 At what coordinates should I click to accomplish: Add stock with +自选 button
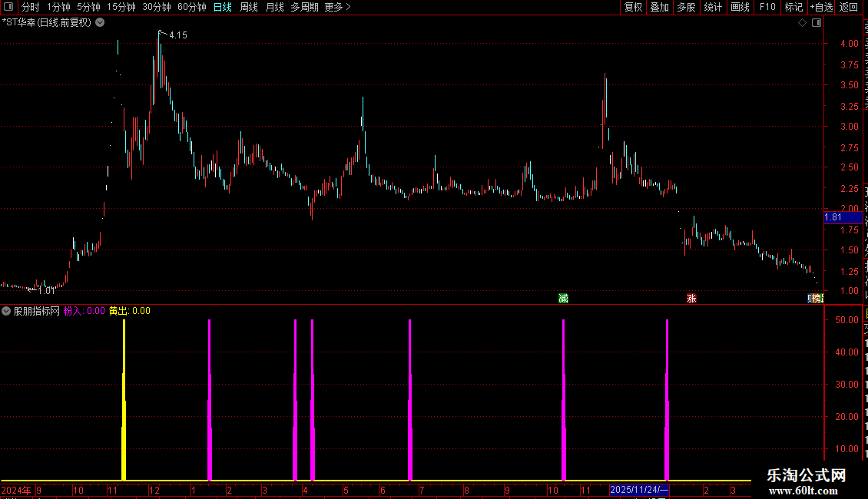click(x=821, y=7)
